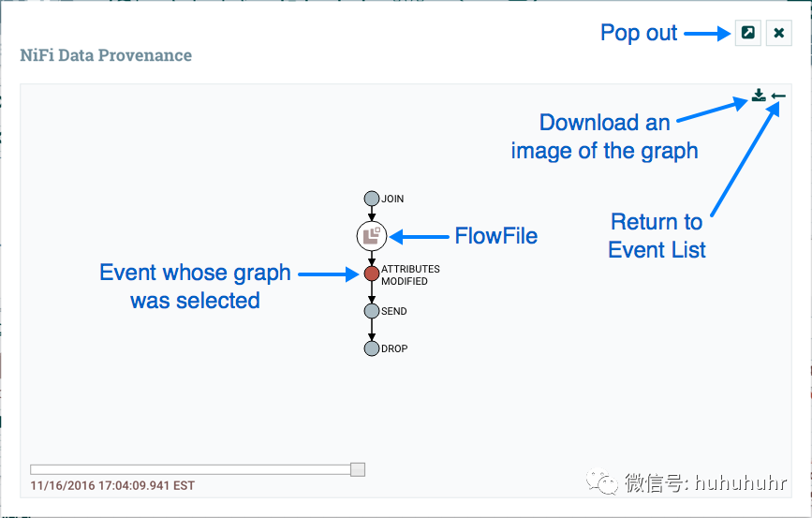Close the NiFi Data Provenance dialog

(778, 34)
